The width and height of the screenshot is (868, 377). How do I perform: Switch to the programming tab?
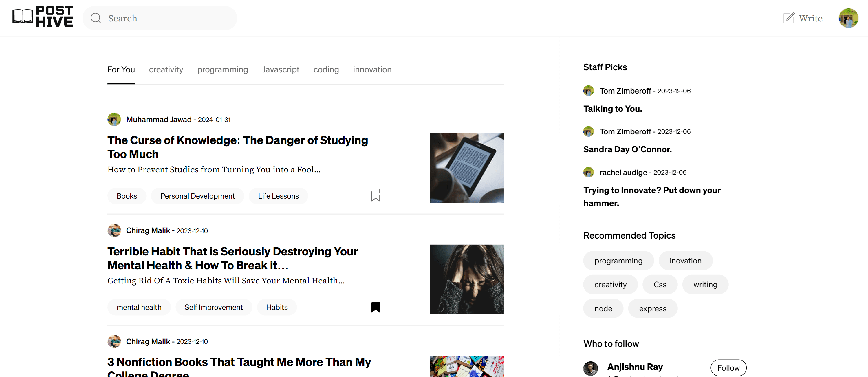click(x=222, y=69)
